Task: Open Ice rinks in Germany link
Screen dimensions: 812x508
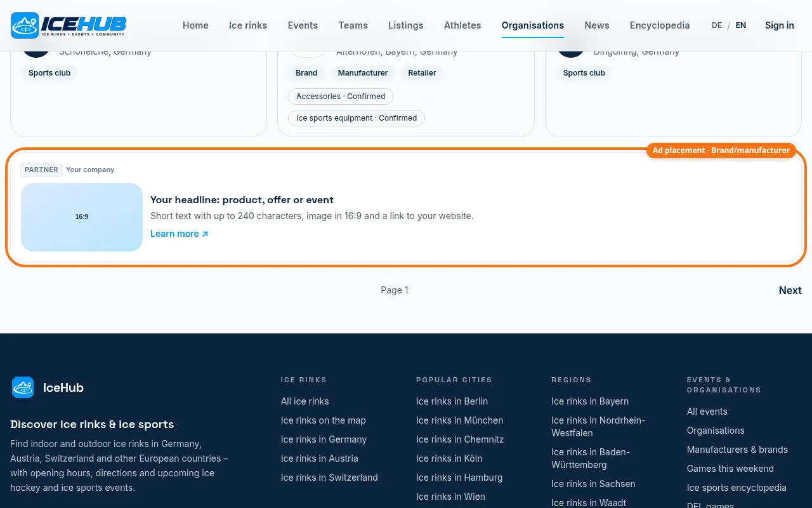Action: pyautogui.click(x=324, y=439)
